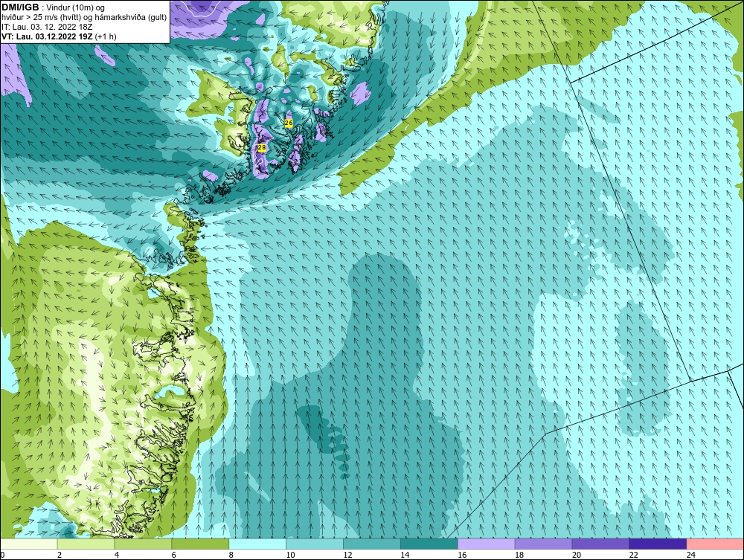Click the 'IT: Lau. 03. 12. 2022 18Z' line
This screenshot has width=744, height=560.
pyautogui.click(x=47, y=27)
